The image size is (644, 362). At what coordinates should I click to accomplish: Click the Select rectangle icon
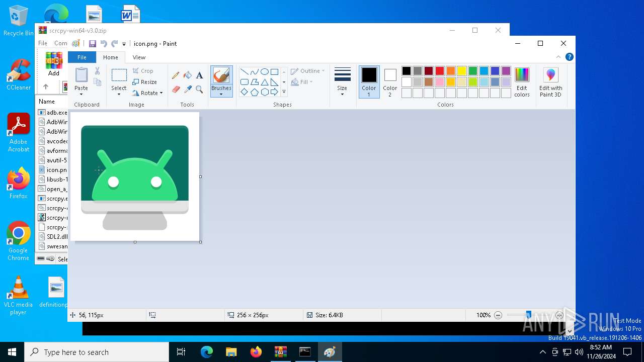[x=119, y=75]
